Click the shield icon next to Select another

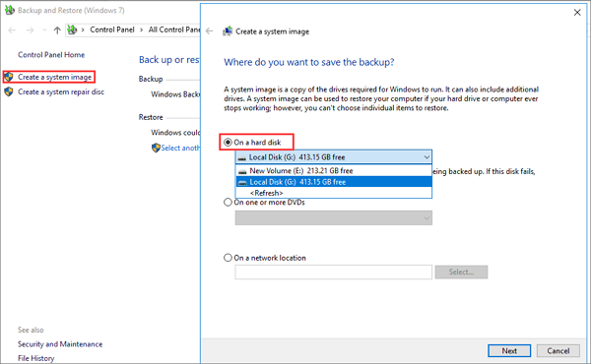coord(156,148)
